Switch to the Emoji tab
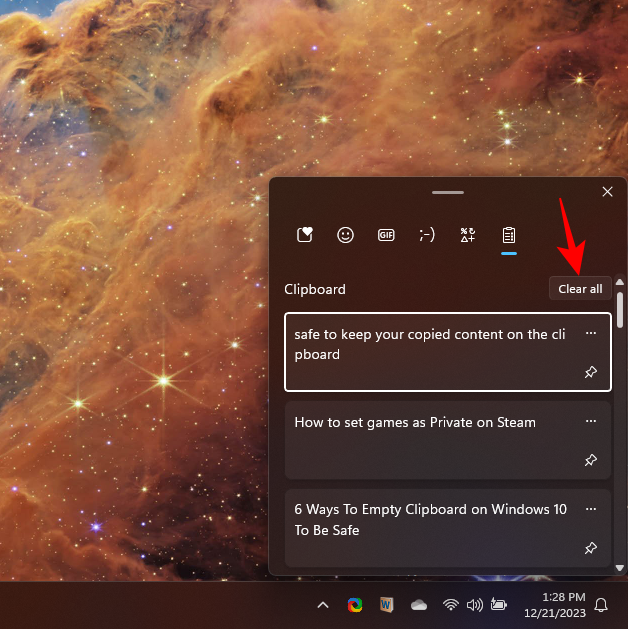This screenshot has height=629, width=628. pos(345,235)
